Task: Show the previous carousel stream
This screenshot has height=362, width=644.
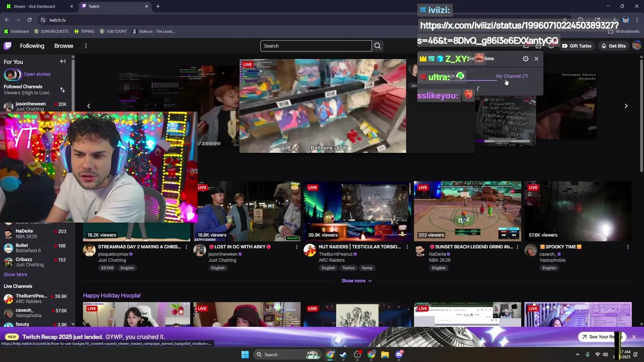Action: [x=89, y=106]
